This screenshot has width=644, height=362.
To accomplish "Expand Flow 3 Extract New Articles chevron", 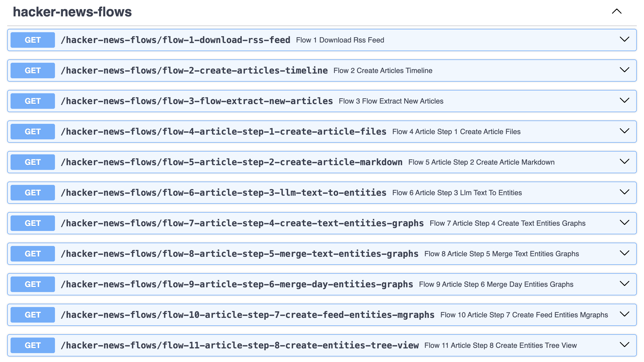I will [x=624, y=100].
